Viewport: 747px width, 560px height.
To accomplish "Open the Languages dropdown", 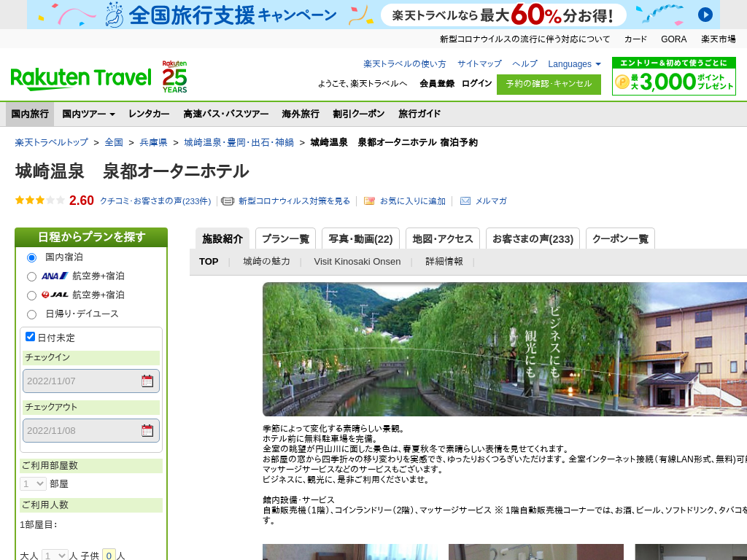I will coord(574,64).
